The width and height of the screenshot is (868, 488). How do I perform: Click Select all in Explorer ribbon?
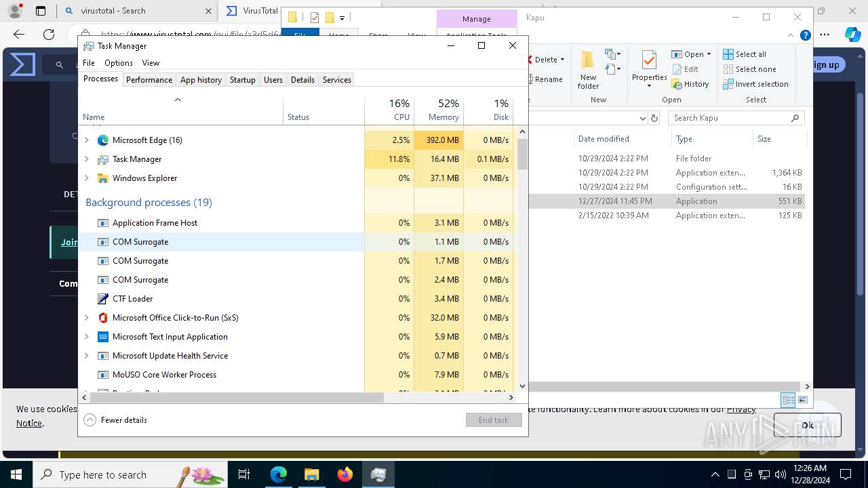coord(745,54)
